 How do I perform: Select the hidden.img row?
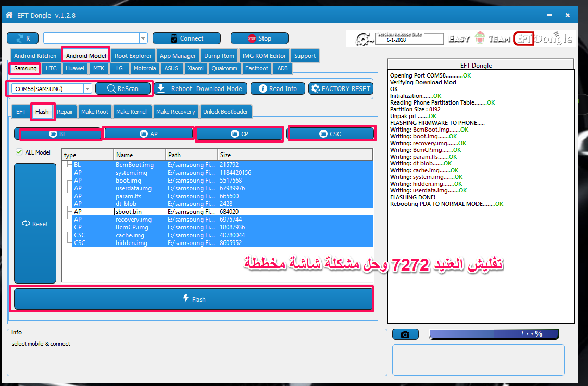click(222, 243)
